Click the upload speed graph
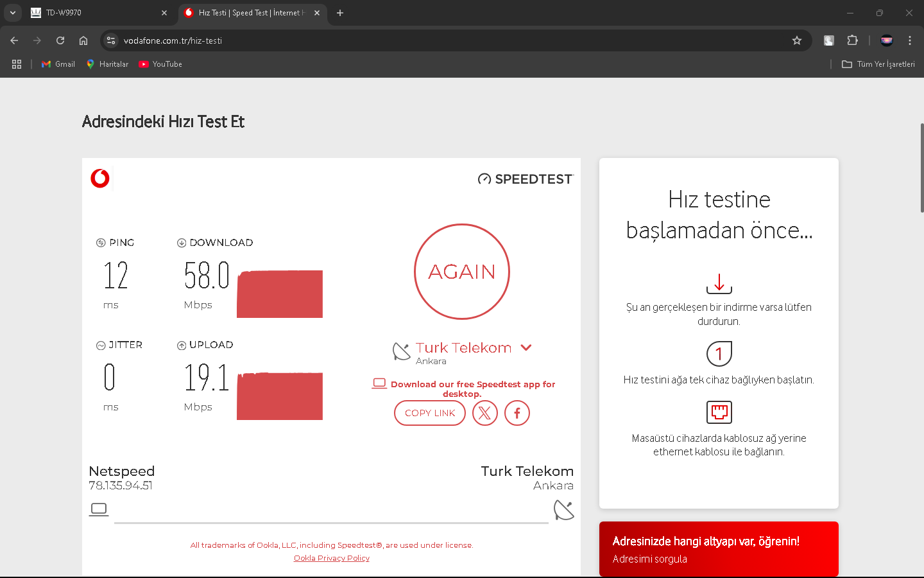The height and width of the screenshot is (578, 924). [x=280, y=396]
